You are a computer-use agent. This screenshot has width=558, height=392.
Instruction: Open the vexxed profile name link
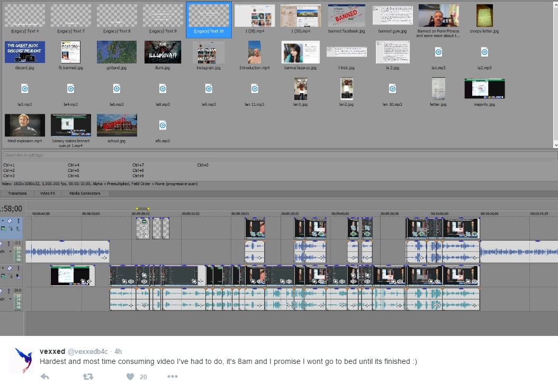pos(52,351)
